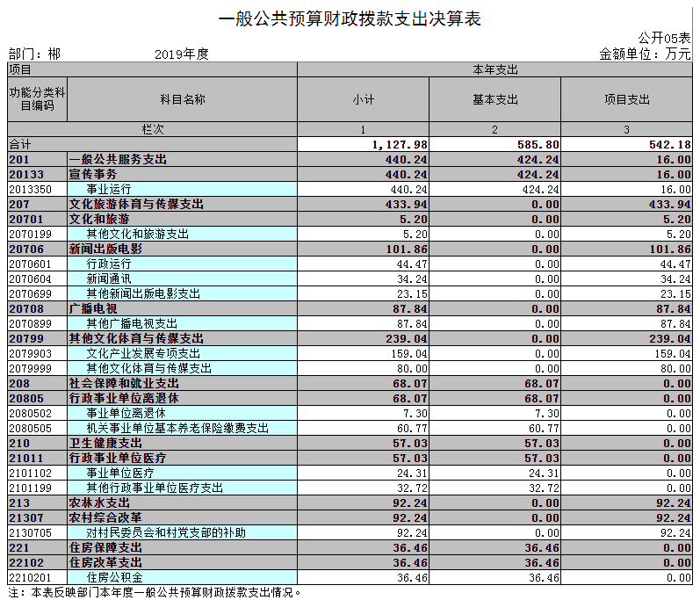Select the 基本支出 column header
Screen dimensions: 700x600
point(494,99)
